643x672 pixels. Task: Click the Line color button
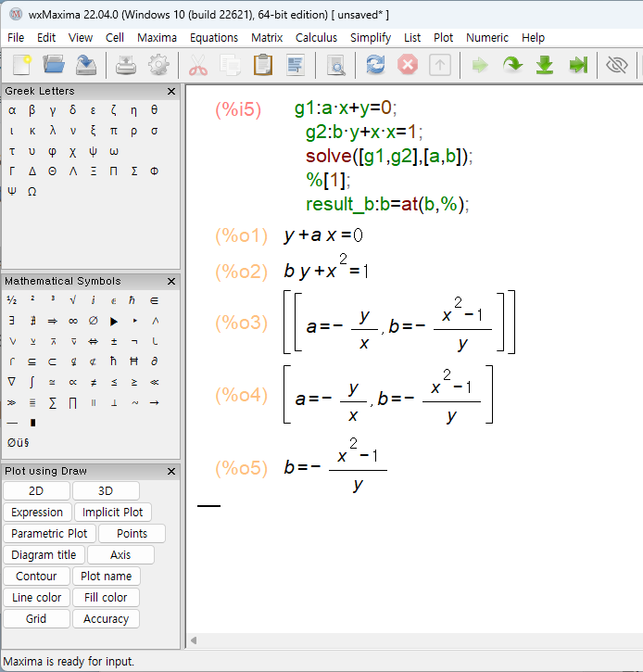(36, 598)
